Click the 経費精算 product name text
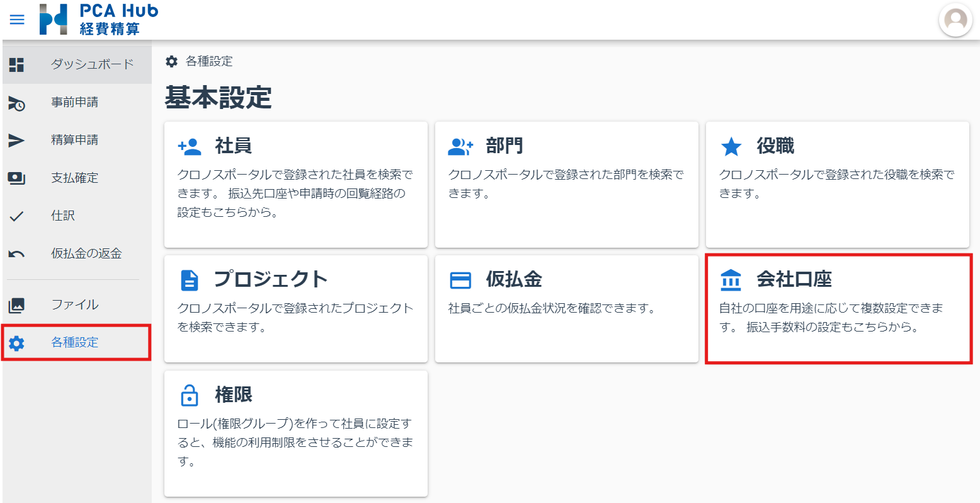This screenshot has width=980, height=503. [x=110, y=29]
